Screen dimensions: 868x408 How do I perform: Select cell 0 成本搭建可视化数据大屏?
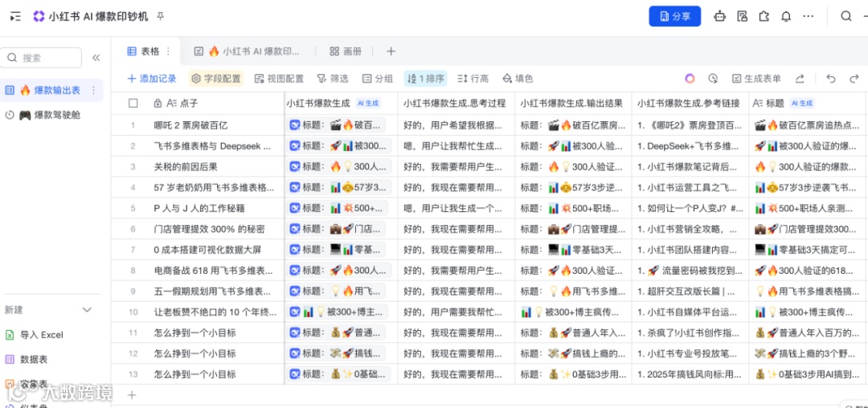216,250
